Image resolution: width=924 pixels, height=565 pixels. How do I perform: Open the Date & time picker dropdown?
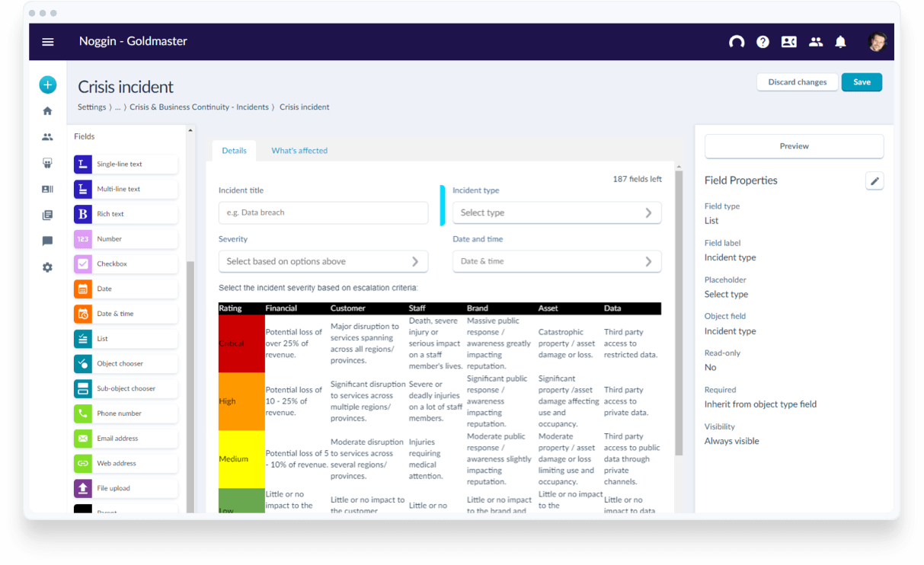click(557, 261)
